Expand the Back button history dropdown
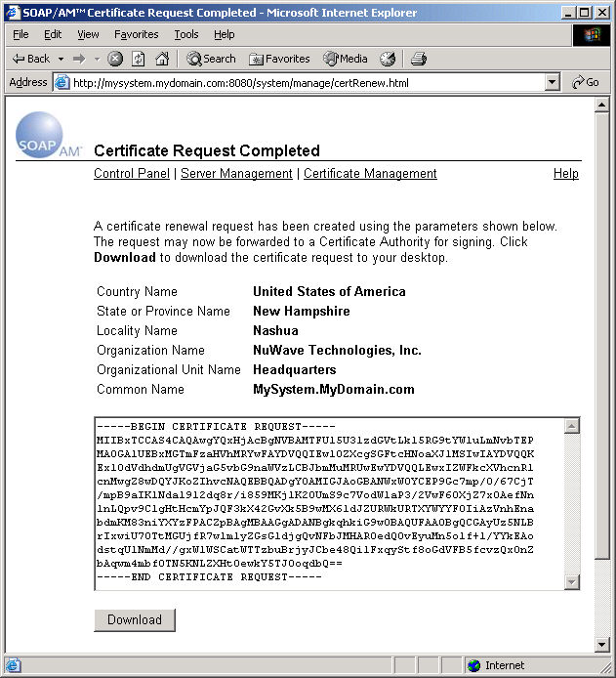The height and width of the screenshot is (678, 616). pos(62,59)
